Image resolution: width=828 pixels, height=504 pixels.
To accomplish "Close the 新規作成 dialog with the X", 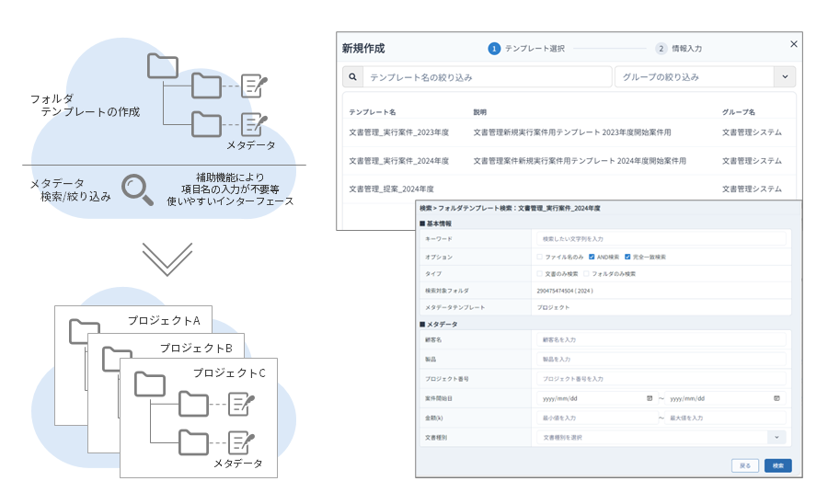I will tap(794, 45).
